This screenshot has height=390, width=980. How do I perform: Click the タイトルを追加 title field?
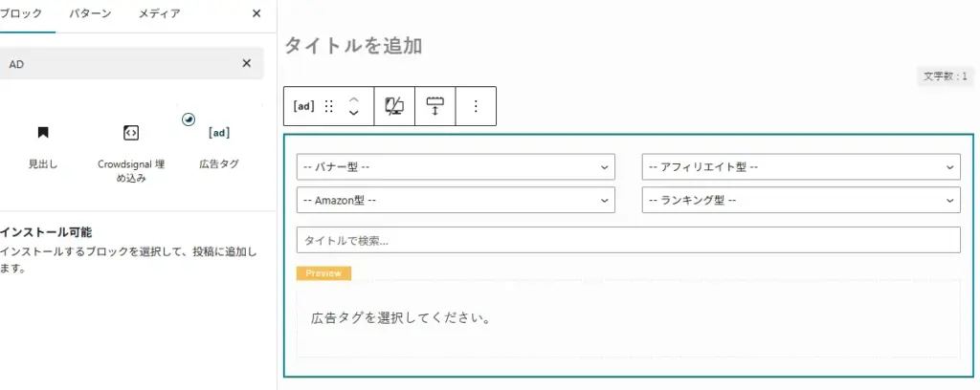[x=353, y=46]
